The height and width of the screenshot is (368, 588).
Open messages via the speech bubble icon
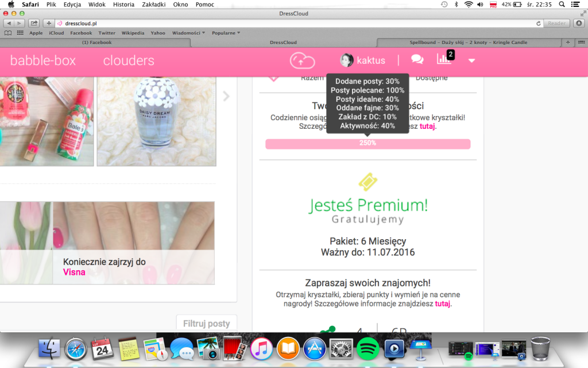tap(417, 60)
